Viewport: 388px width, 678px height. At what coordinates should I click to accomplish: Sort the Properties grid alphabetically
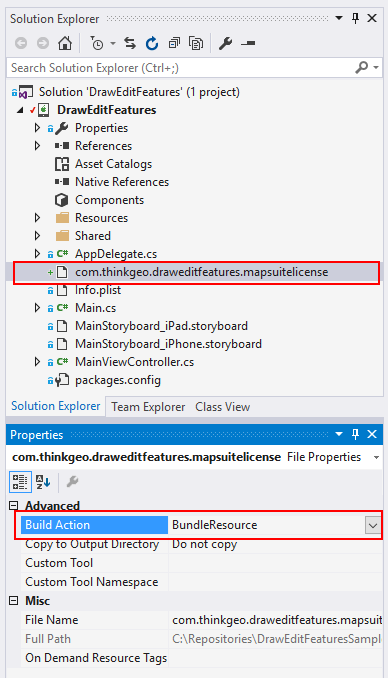click(43, 482)
